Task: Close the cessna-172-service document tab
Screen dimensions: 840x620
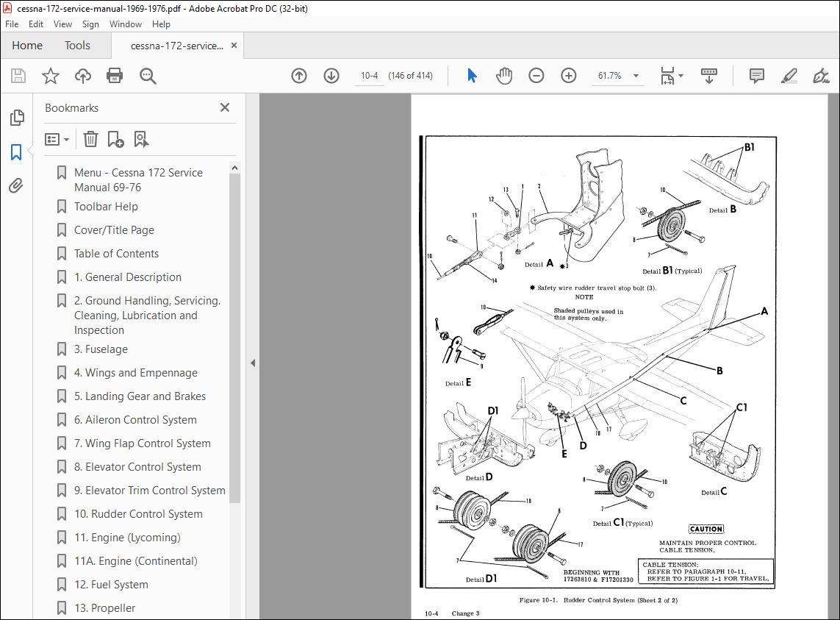Action: coord(234,46)
